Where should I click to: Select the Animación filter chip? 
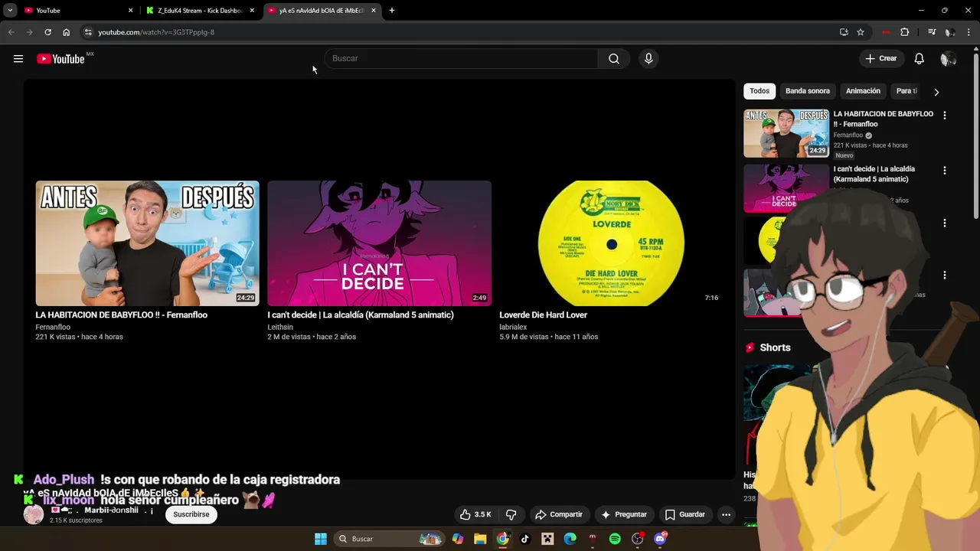863,91
